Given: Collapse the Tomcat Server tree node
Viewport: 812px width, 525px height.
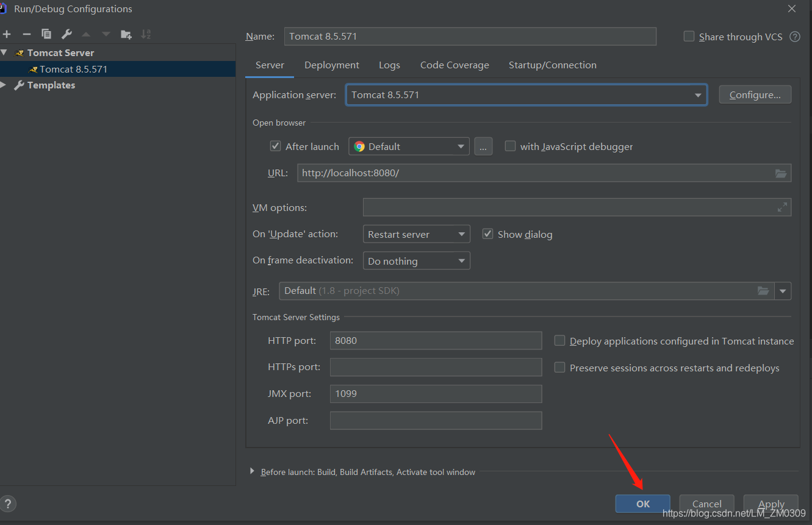Looking at the screenshot, I should coord(4,52).
